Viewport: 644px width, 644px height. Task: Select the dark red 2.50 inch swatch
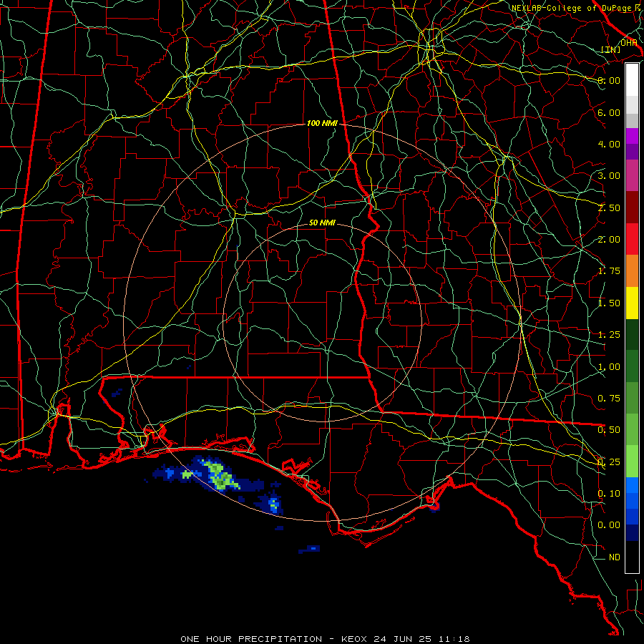[632, 208]
